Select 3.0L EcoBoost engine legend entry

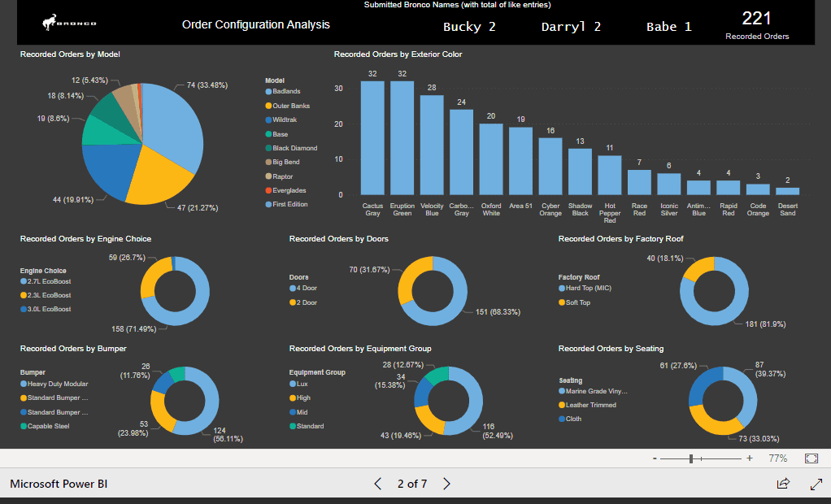point(46,309)
